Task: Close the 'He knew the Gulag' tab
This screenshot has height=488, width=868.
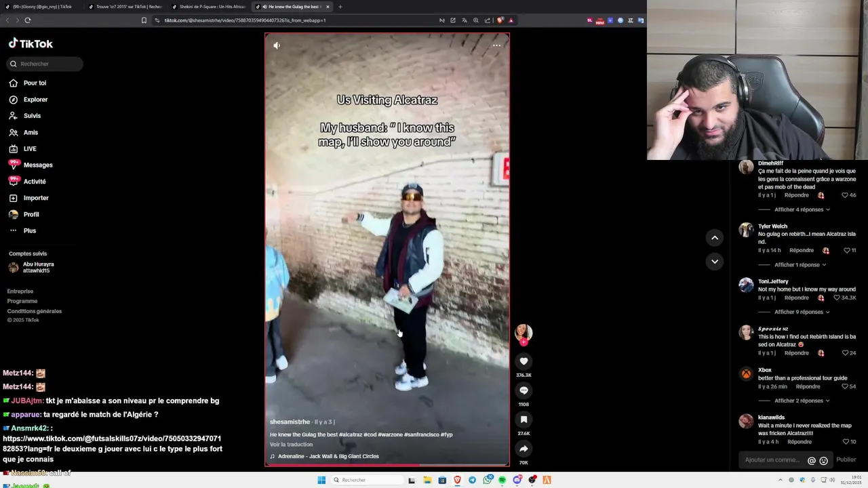Action: coord(328,7)
